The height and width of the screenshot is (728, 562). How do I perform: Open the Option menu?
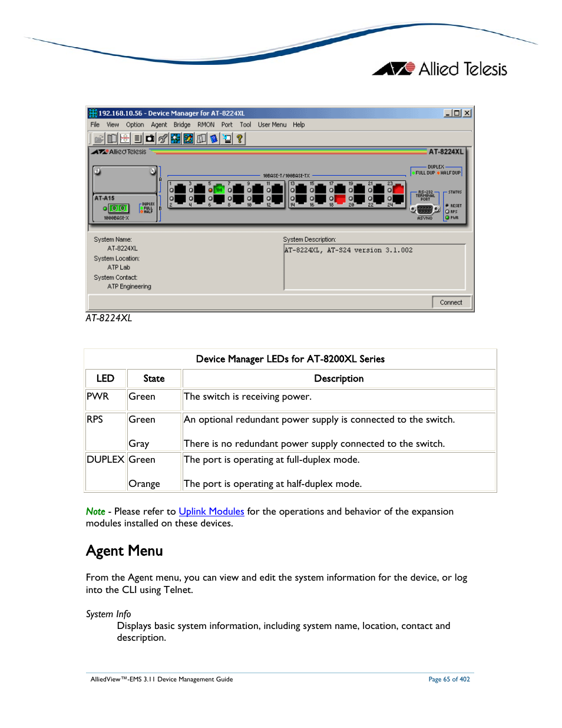pos(135,124)
